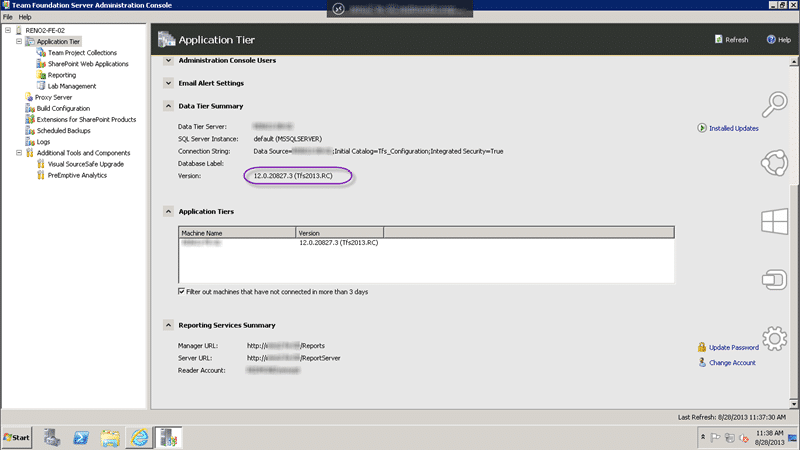This screenshot has width=800, height=450.
Task: Click the Extensions for SharePoint Products icon
Action: pos(30,119)
